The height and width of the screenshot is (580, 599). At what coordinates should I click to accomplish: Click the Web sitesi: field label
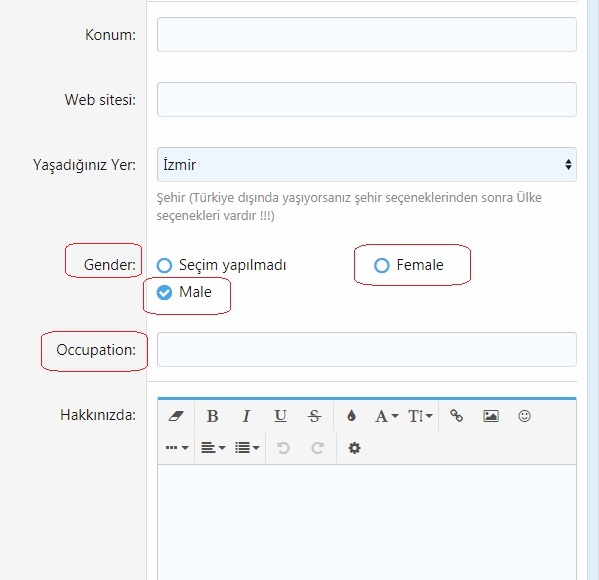pos(100,100)
